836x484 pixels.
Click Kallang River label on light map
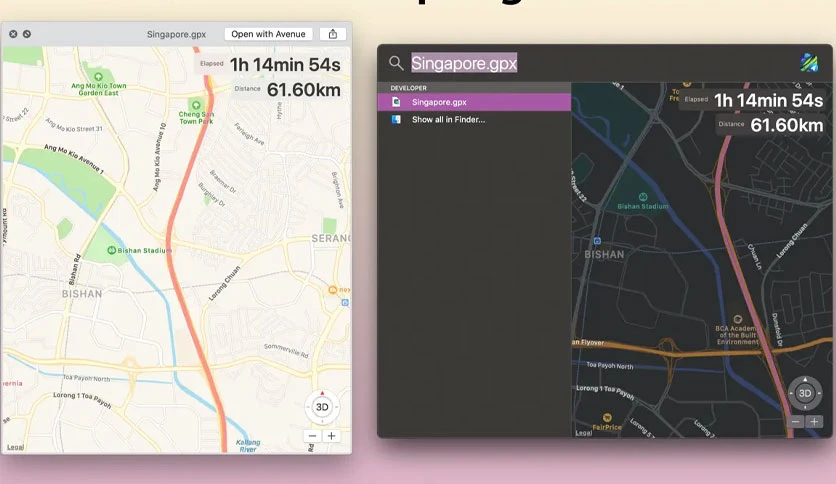(x=248, y=446)
